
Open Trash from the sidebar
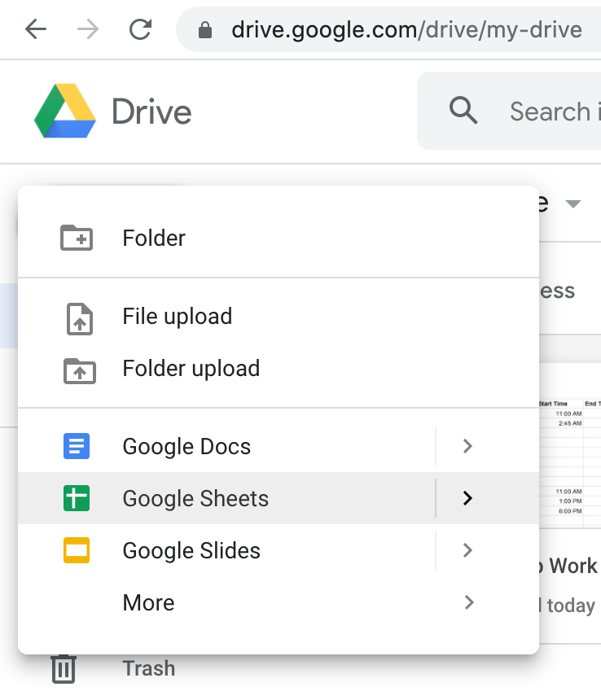tap(149, 668)
